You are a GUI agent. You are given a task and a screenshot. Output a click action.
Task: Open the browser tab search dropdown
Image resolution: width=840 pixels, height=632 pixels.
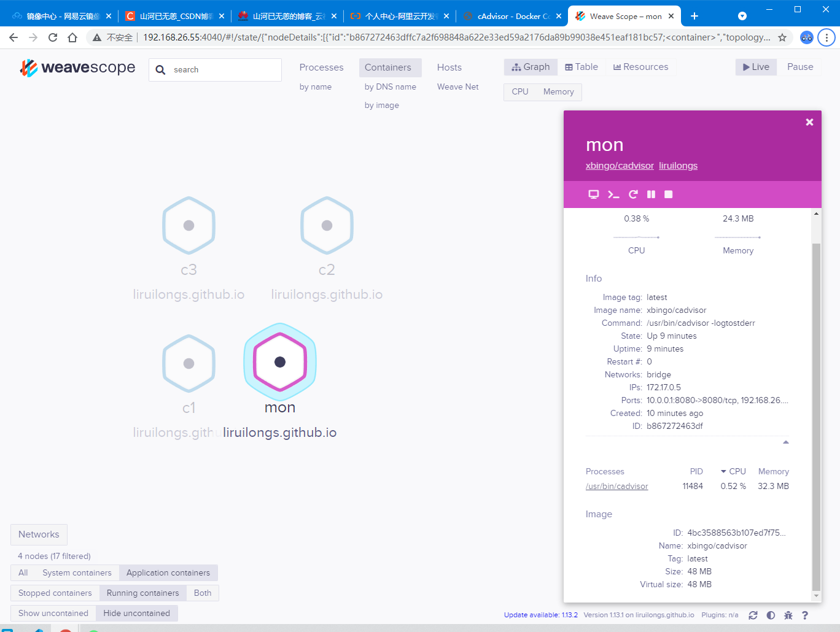point(742,16)
